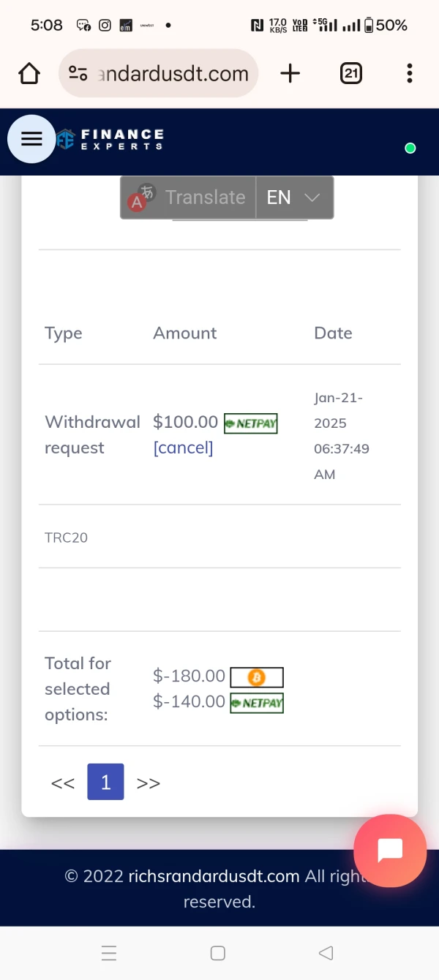Open the browser three-dot menu

pos(410,73)
